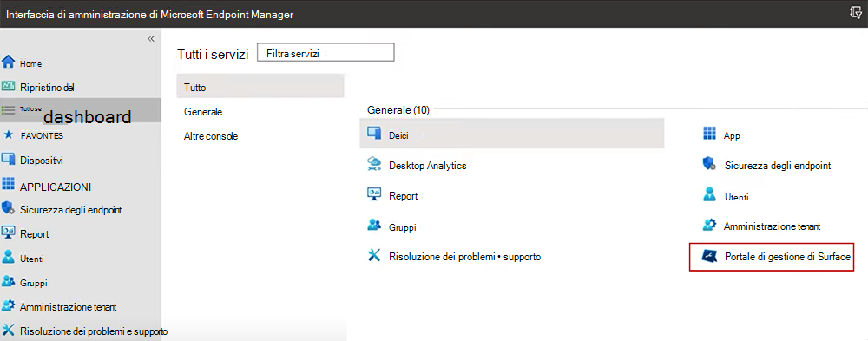
Task: Click the Utenti person icon in sidebar
Action: (9, 258)
